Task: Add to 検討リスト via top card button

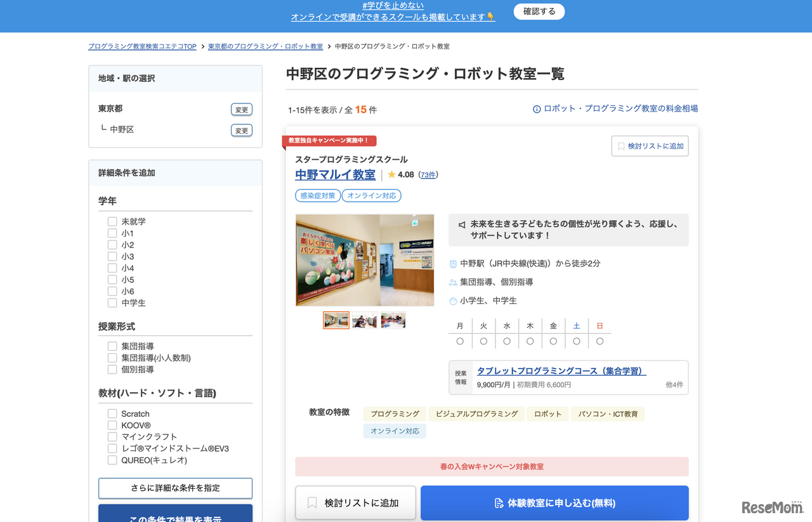Action: pos(650,146)
